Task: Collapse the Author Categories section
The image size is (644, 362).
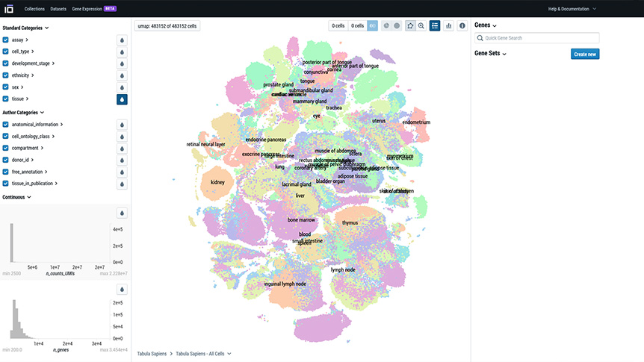Action: [23, 113]
